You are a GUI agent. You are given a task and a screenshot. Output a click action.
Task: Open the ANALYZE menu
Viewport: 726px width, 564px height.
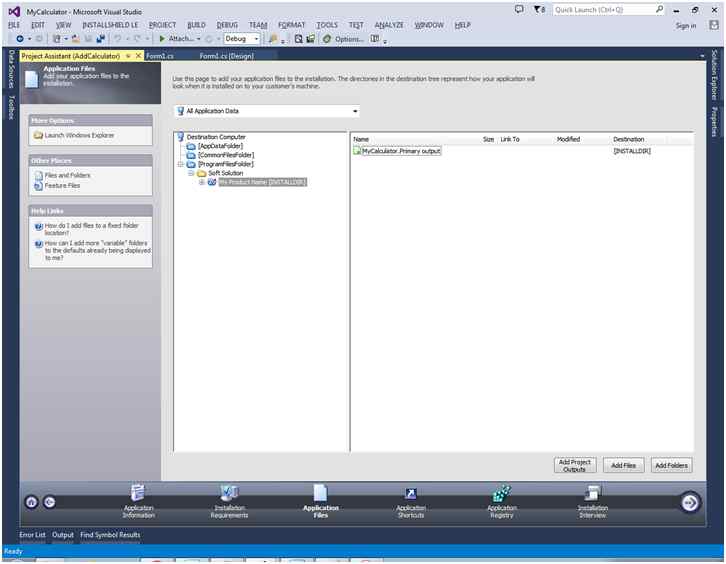point(389,25)
